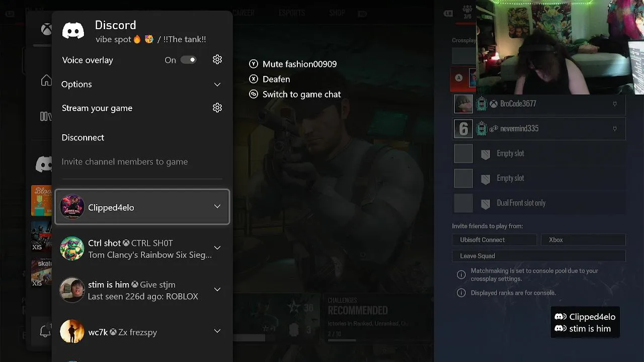644x362 pixels.
Task: Open ESPORTS tab in game menu
Action: point(292,13)
